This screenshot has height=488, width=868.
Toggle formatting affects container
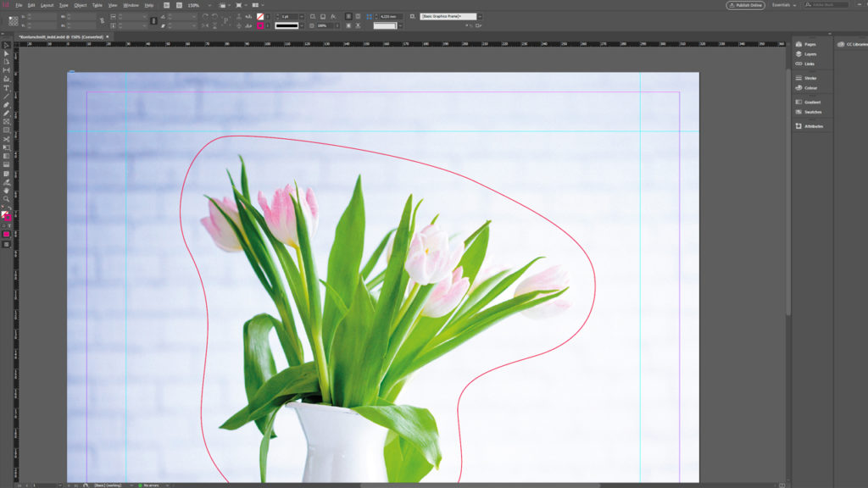click(x=3, y=225)
